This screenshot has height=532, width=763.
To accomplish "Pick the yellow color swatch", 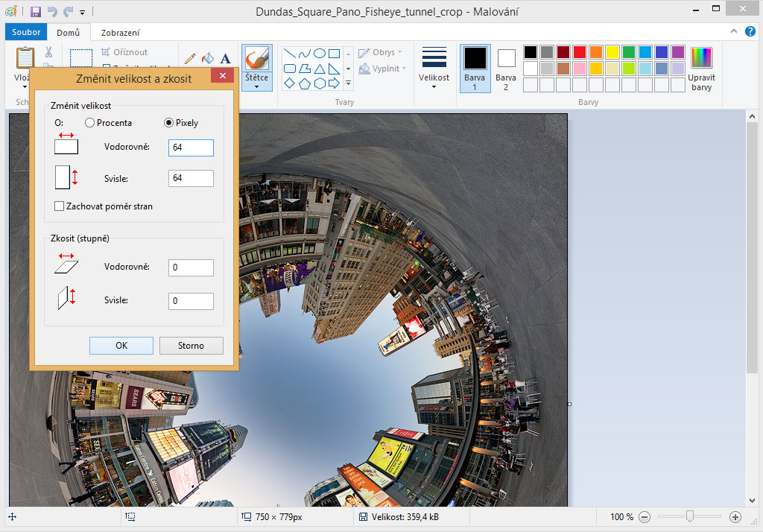I will pos(612,52).
